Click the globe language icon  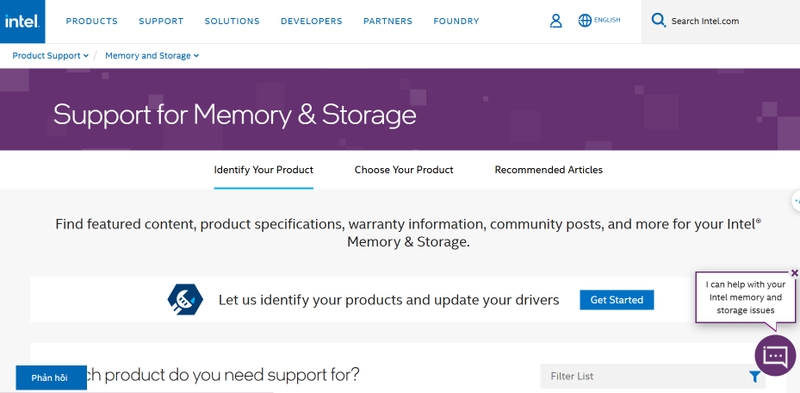[585, 20]
